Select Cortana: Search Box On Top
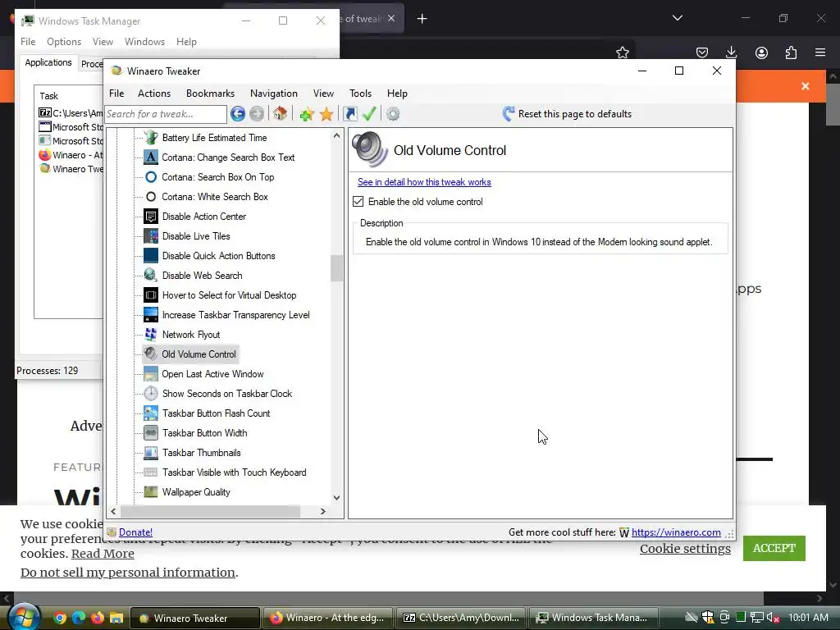The width and height of the screenshot is (840, 630). [218, 177]
